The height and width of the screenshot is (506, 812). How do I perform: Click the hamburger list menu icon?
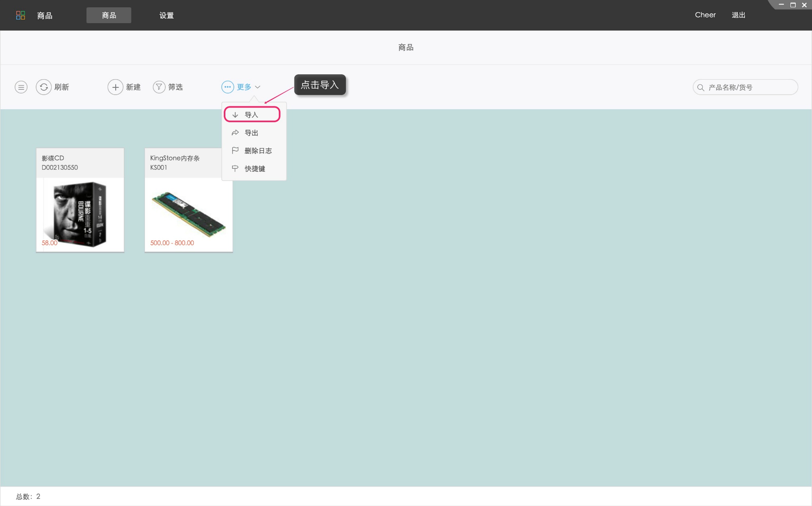click(x=21, y=87)
